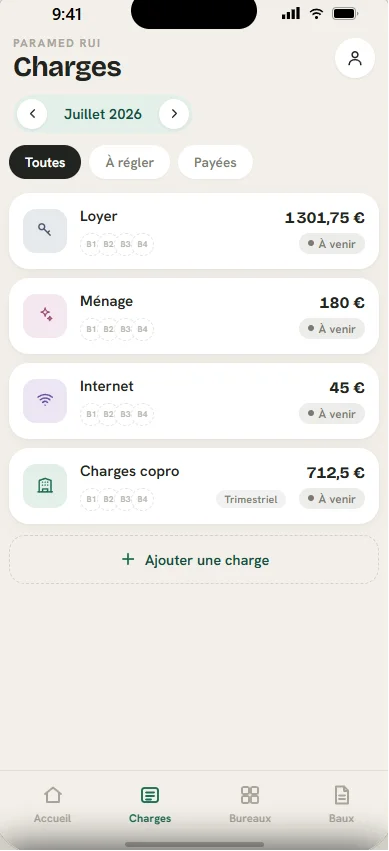
Task: Add a new charge with Ajouter une charge
Action: (194, 560)
